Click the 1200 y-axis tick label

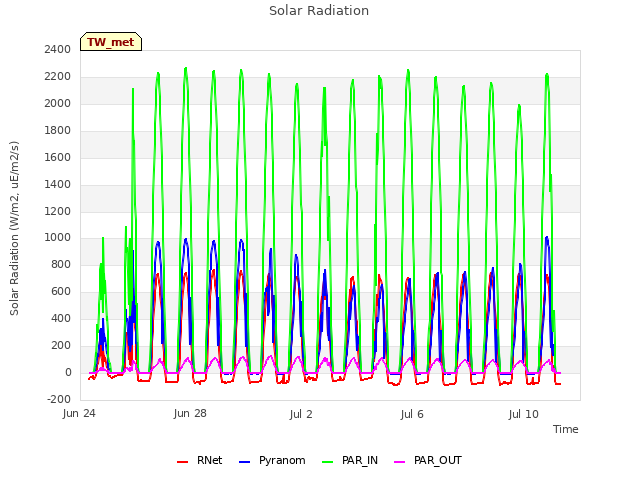coord(58,211)
